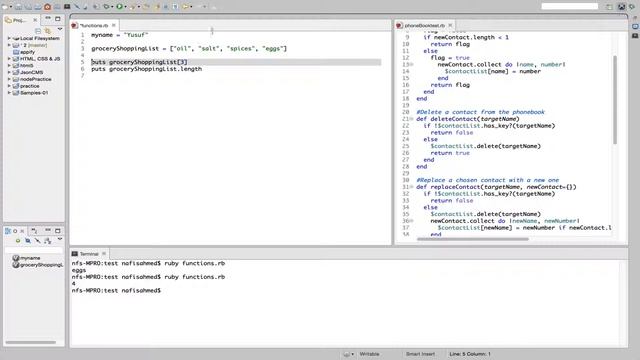Click the Outline panel horizontal scrollbar
Viewport: 640px width, 360px height.
click(x=30, y=342)
